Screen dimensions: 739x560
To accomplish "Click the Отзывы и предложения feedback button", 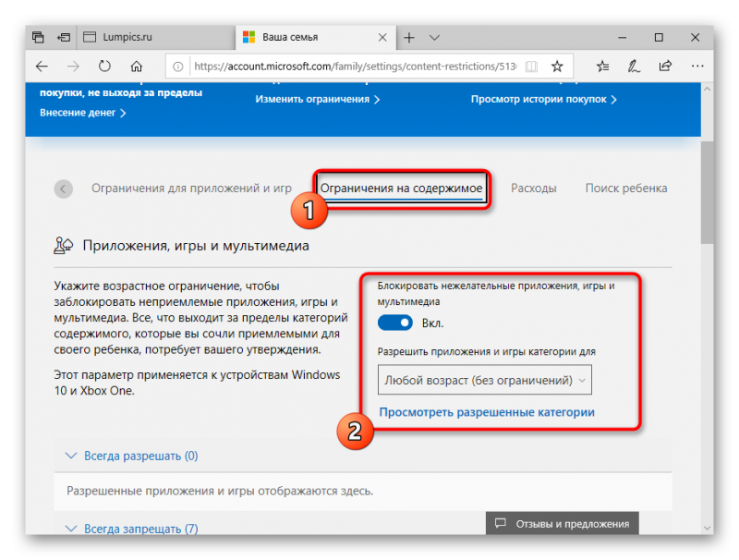I will [x=563, y=524].
